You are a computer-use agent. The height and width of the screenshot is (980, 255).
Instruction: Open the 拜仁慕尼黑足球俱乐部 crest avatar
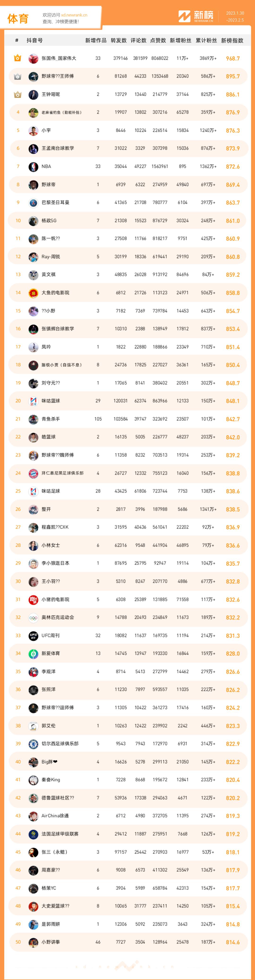(x=33, y=473)
